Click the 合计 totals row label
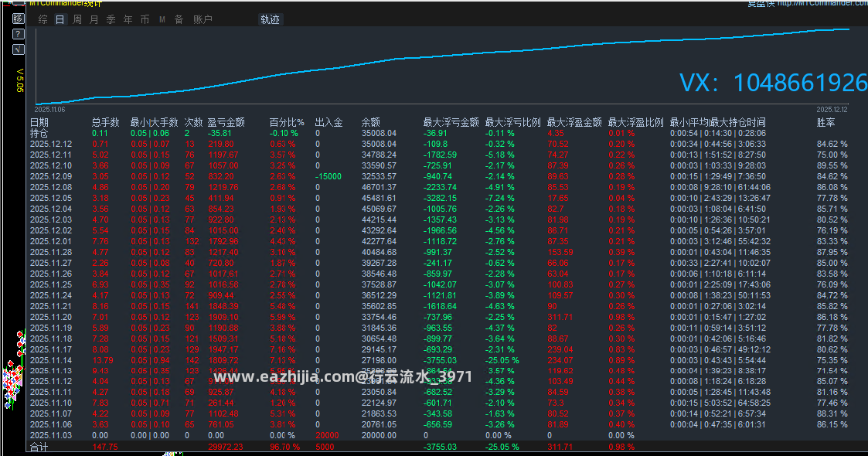 coord(39,447)
